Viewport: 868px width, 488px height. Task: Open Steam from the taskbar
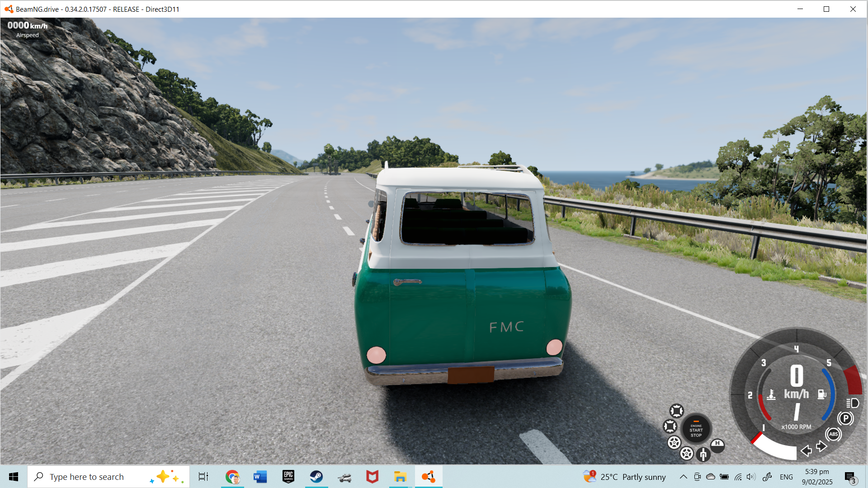pyautogui.click(x=316, y=477)
